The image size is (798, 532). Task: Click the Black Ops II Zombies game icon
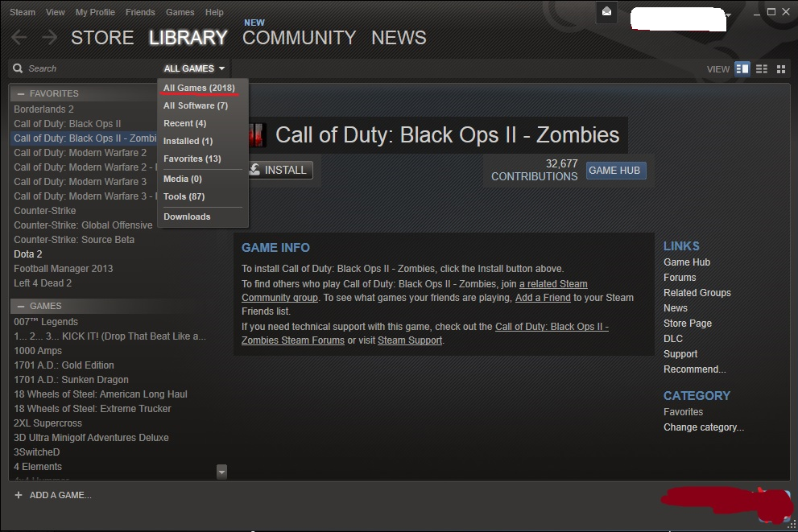click(256, 135)
